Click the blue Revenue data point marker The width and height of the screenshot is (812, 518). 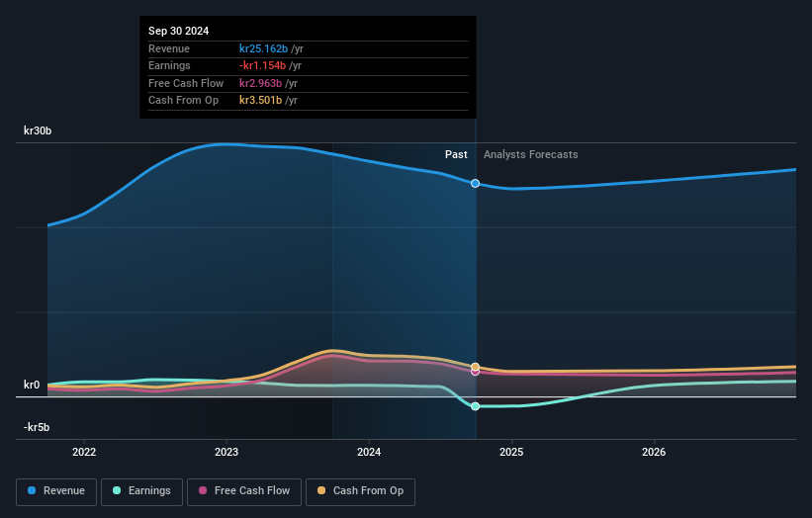click(x=475, y=184)
